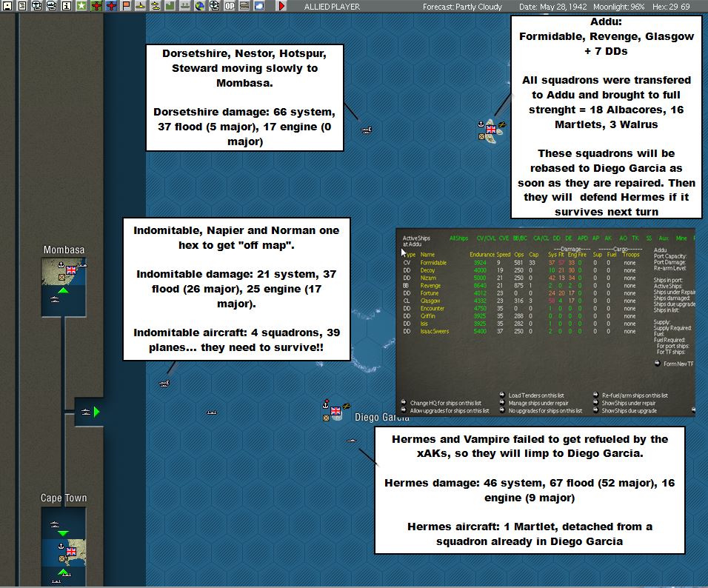The height and width of the screenshot is (588, 708).
Task: Filter ship list by SS
Action: click(x=649, y=238)
